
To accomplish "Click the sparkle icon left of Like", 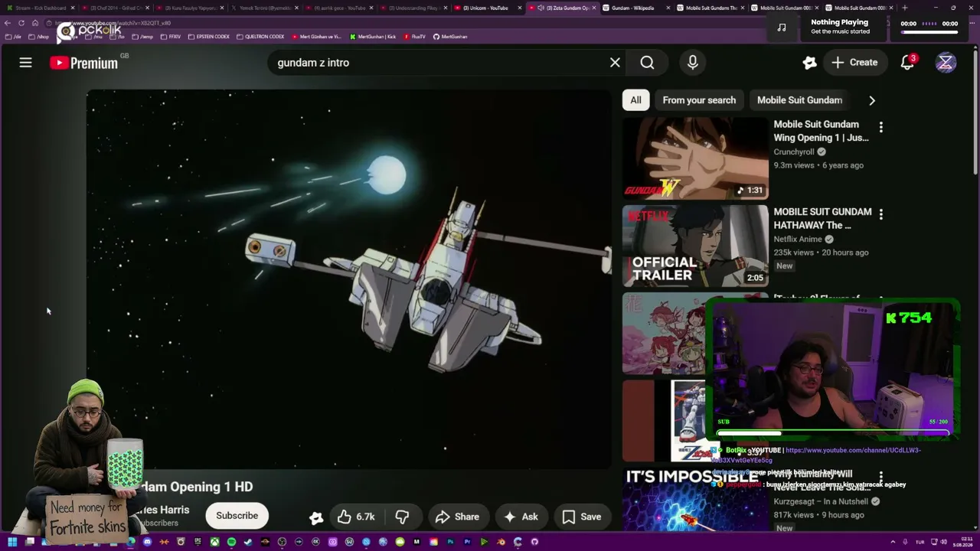I will point(316,517).
